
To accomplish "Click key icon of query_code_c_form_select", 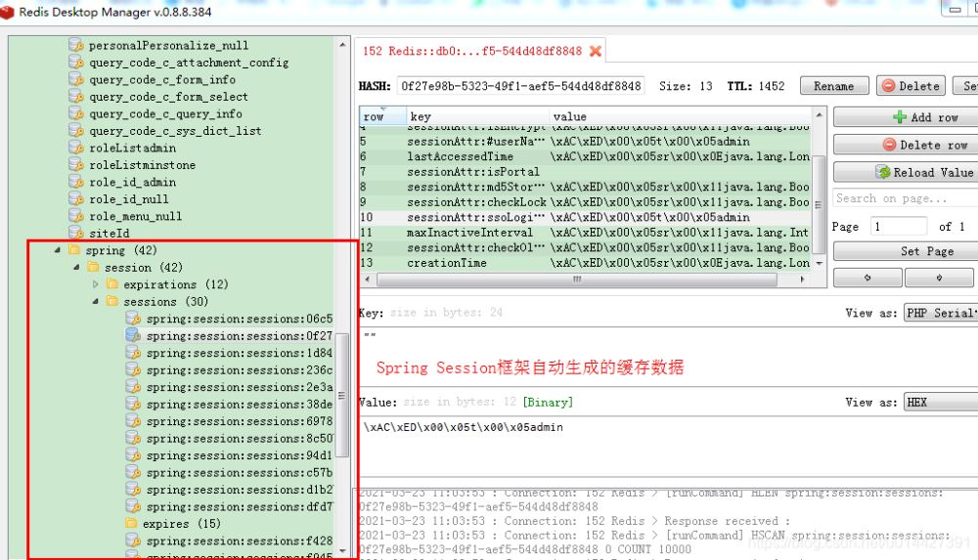I will click(x=76, y=96).
